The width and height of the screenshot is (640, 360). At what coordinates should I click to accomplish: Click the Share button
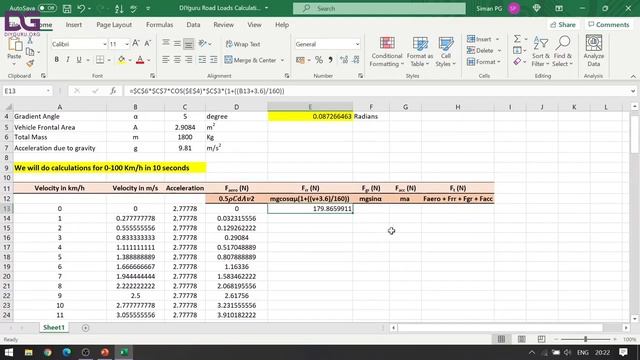coord(562,24)
